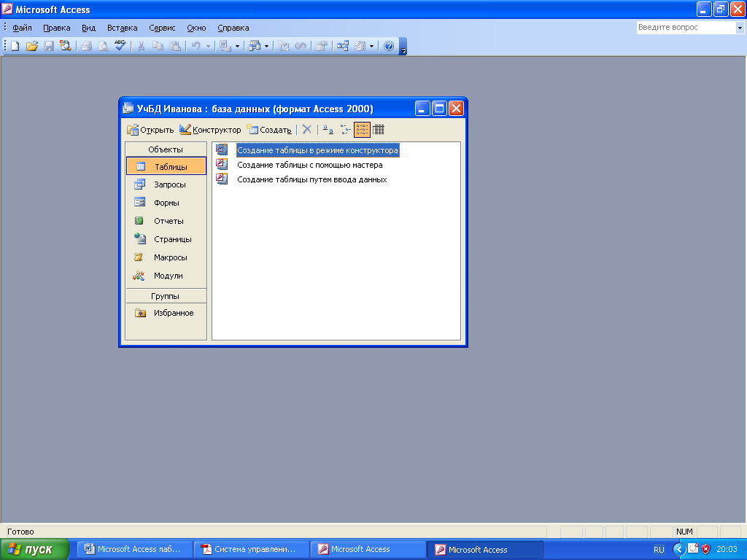Toggle the List view button
Viewport: 747px width, 560px height.
coord(362,130)
